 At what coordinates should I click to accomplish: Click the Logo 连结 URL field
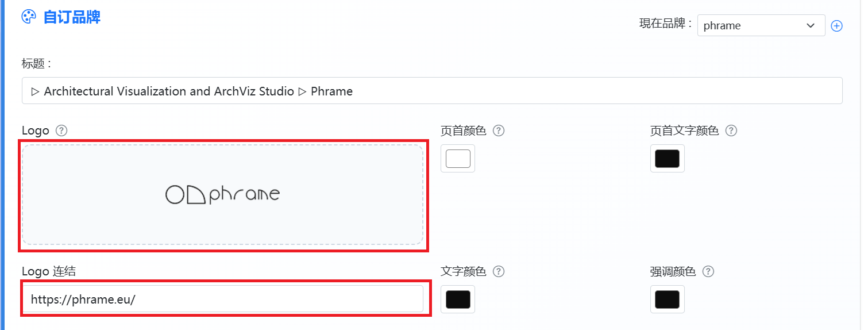[223, 299]
